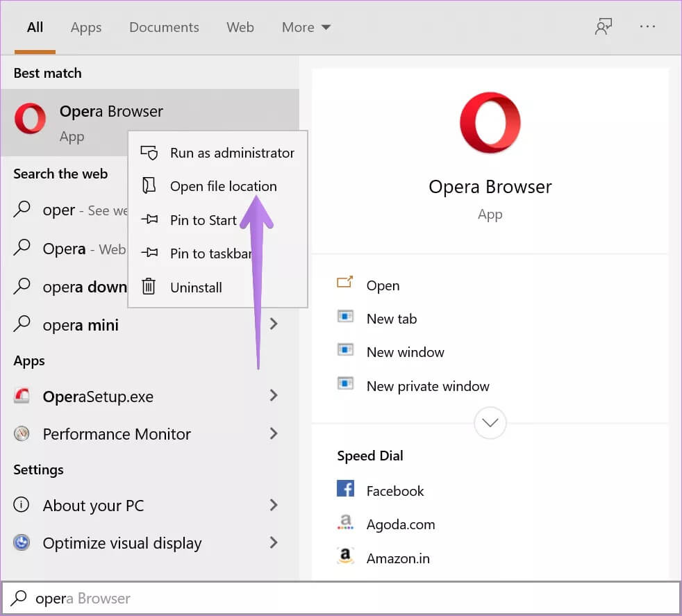Expand the Performance Monitor result arrow
682x616 pixels.
273,433
